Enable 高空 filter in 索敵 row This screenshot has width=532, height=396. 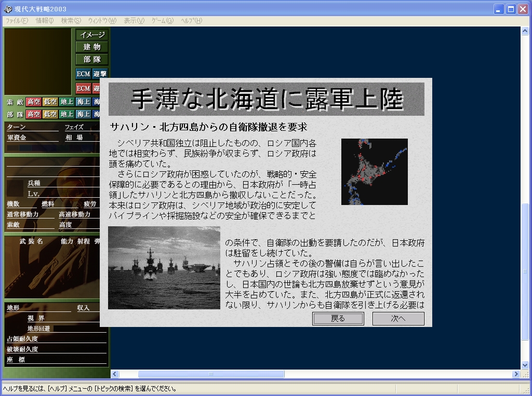click(34, 102)
